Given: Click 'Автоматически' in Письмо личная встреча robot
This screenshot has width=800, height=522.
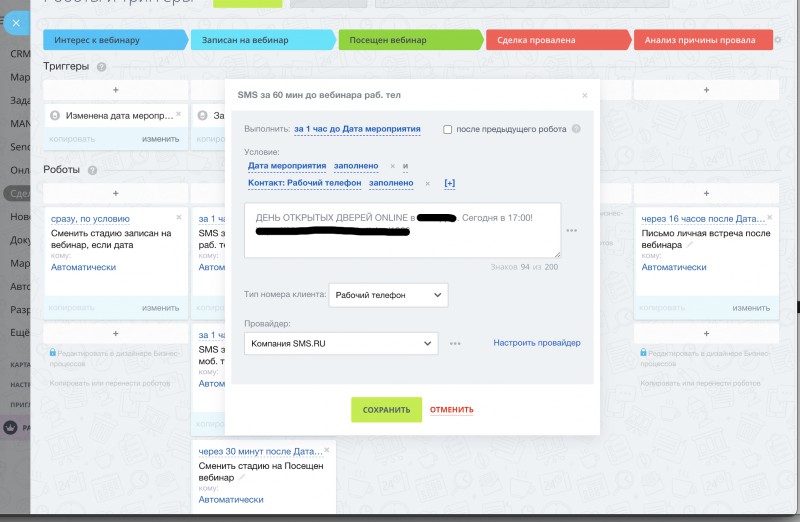Looking at the screenshot, I should coord(674,267).
